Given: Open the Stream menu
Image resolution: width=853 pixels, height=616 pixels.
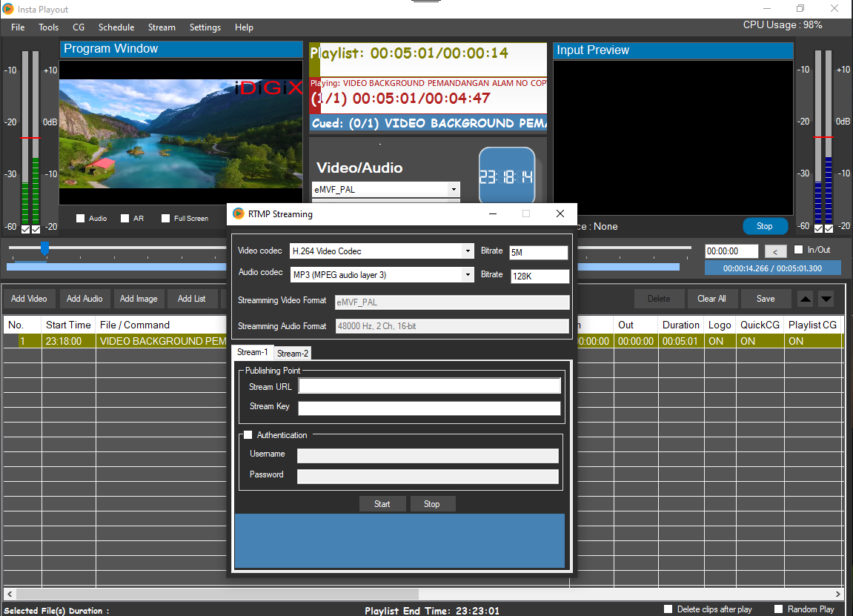Looking at the screenshot, I should pos(162,27).
